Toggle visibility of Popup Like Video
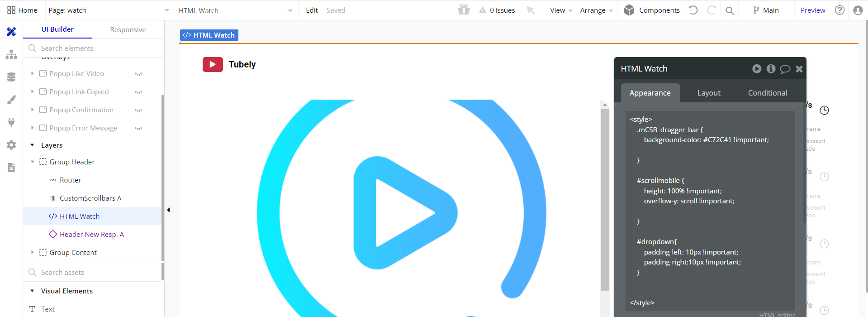The image size is (868, 317). pos(138,74)
